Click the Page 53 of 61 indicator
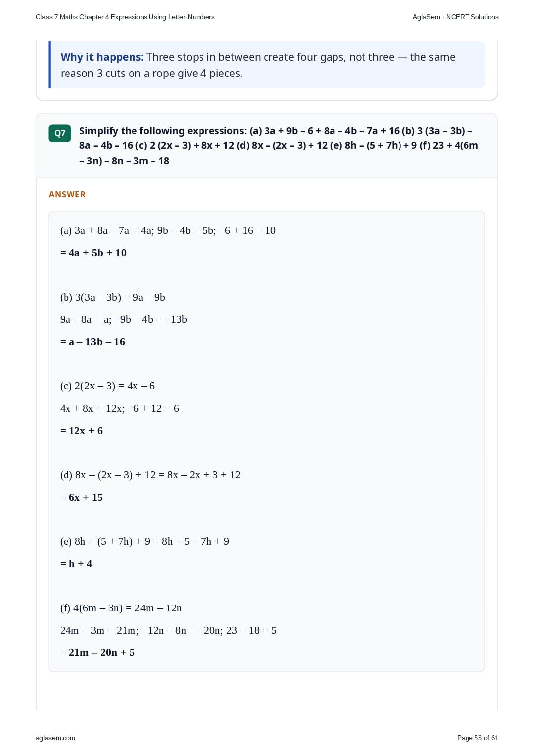Image resolution: width=534 pixels, height=756 pixels. pyautogui.click(x=477, y=738)
